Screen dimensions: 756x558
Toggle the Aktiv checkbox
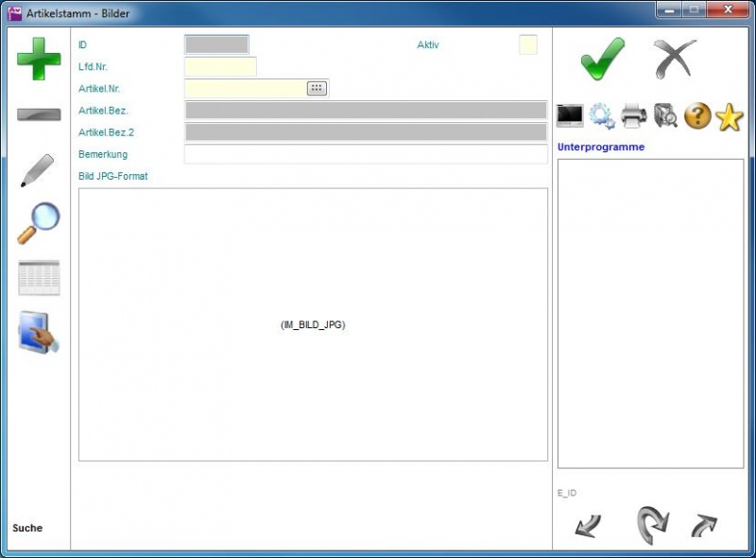click(x=527, y=45)
